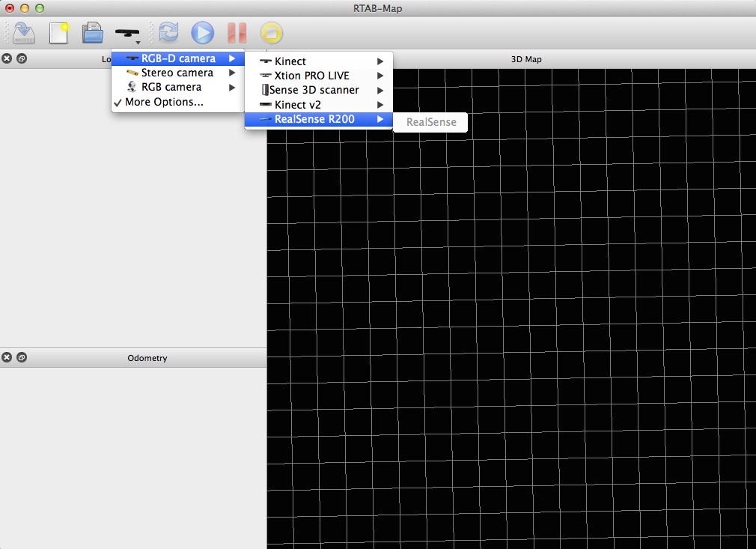Select Kinect from the RGB-D camera list
This screenshot has width=756, height=549.
(x=290, y=61)
